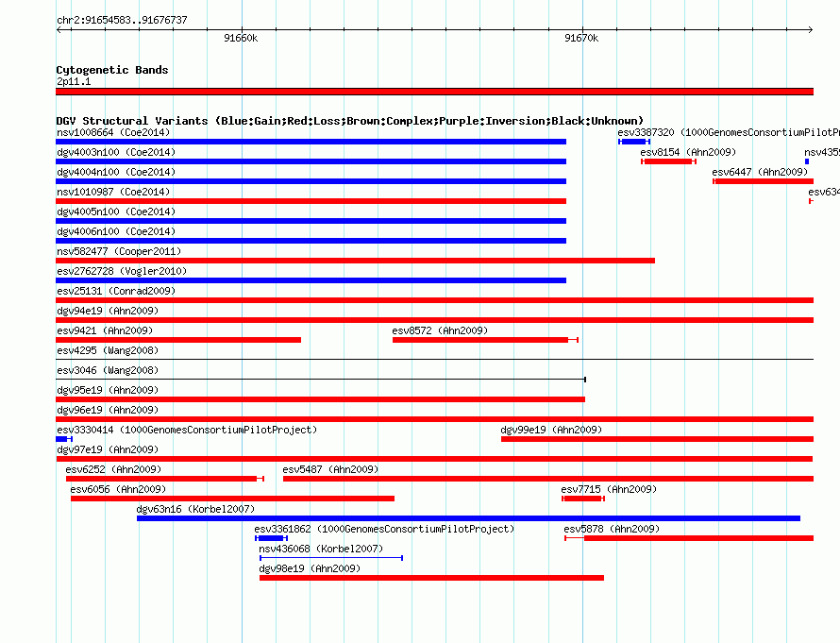Click the left arrow at ruler start

pos(59,29)
